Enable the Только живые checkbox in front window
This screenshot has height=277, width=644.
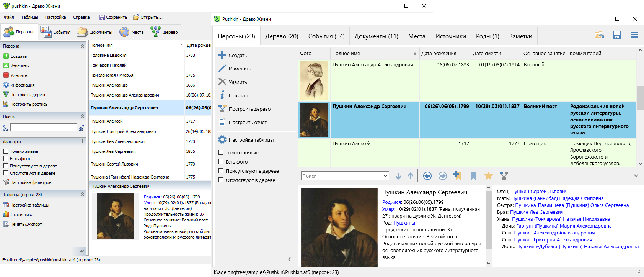[x=221, y=152]
